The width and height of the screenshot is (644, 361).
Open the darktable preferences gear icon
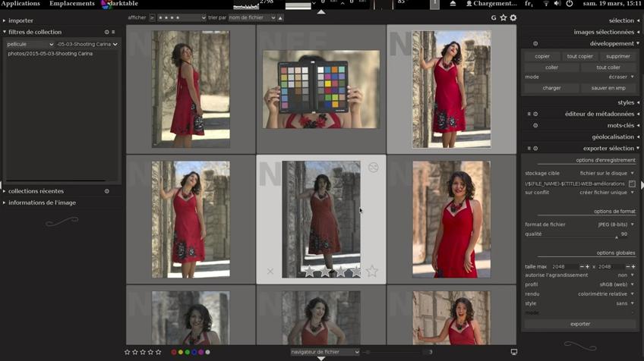point(513,17)
